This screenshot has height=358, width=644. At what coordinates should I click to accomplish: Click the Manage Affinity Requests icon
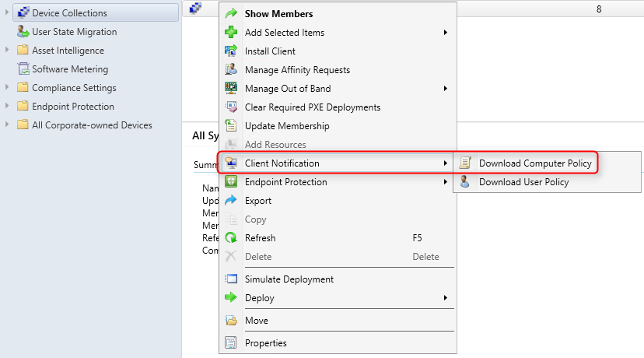coord(231,69)
